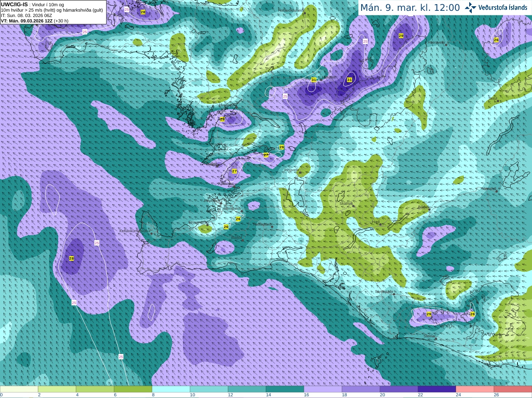The width and height of the screenshot is (532, 398).
Task: Click the 10m hviður > 25 m/s description line
Action: (52, 10)
